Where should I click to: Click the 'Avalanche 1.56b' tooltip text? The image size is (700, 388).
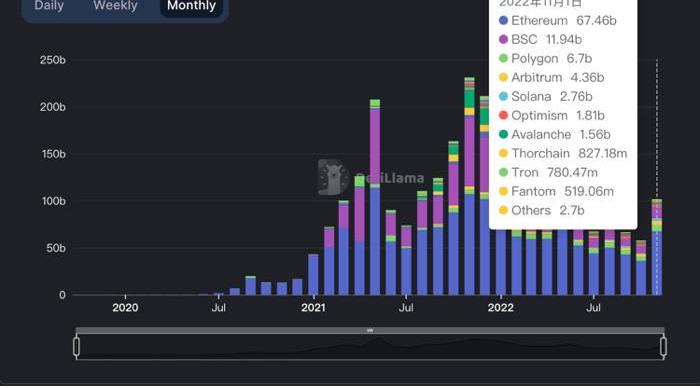(x=561, y=134)
